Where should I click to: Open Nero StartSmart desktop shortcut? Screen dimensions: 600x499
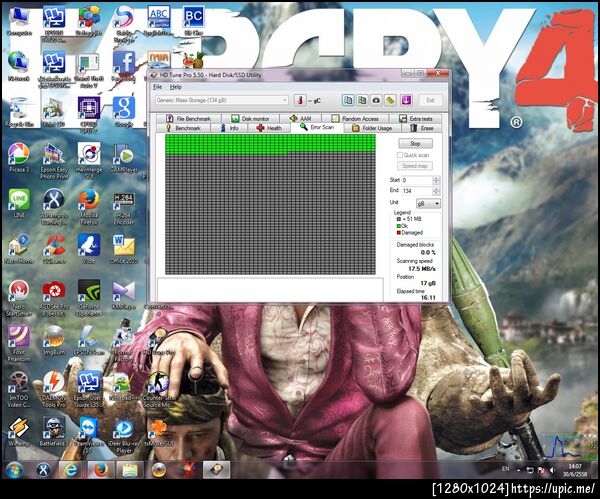coord(19,298)
